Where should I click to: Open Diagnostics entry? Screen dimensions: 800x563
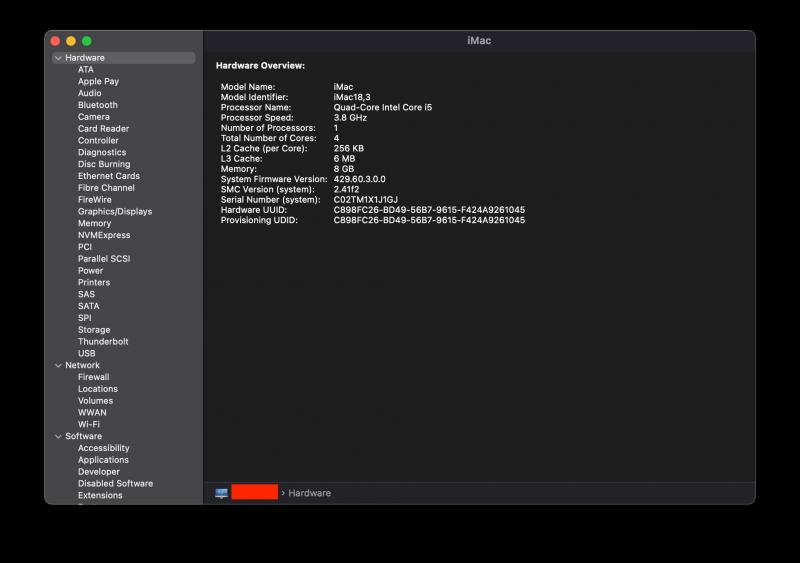(x=102, y=152)
